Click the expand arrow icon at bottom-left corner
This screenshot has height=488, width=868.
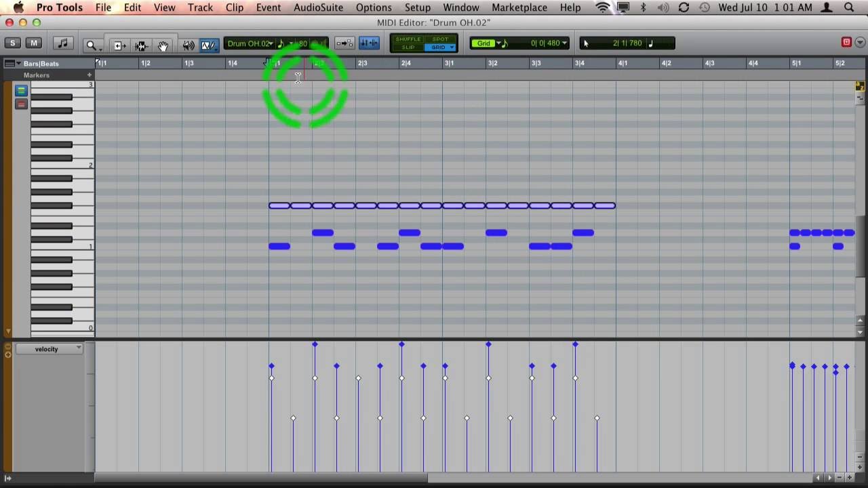(x=7, y=478)
